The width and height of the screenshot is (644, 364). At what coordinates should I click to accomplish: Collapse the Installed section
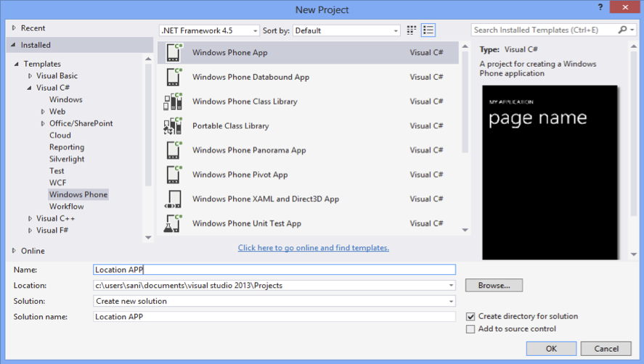coord(13,45)
